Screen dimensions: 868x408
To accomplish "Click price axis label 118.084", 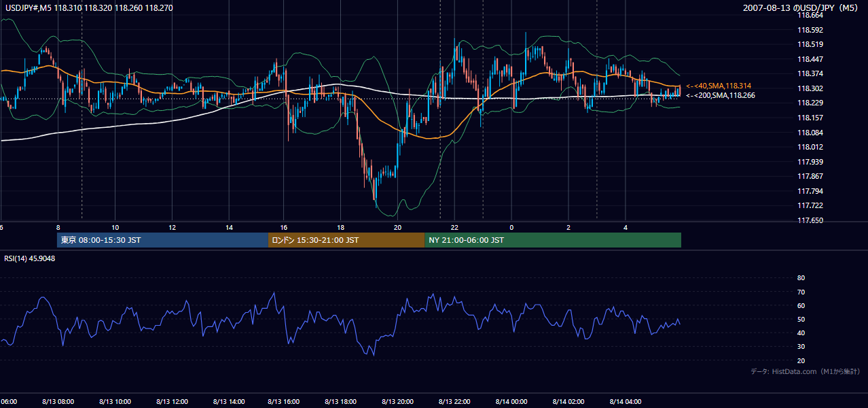I will [x=810, y=133].
